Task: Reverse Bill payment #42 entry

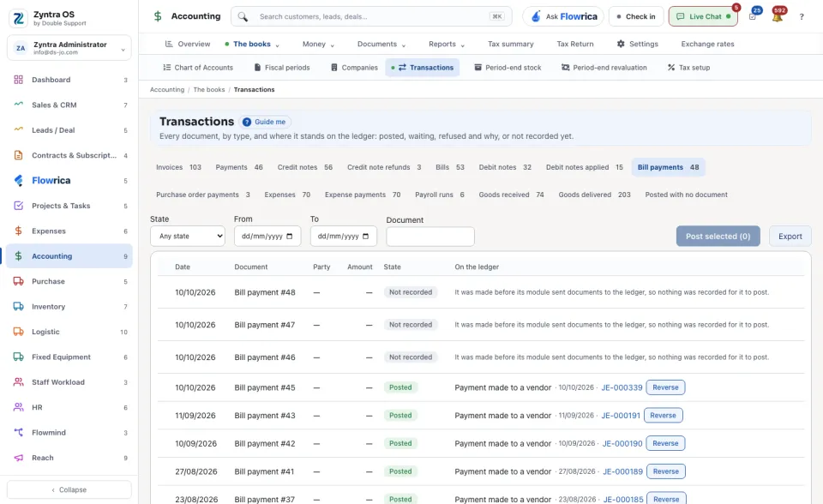Action: pos(665,444)
